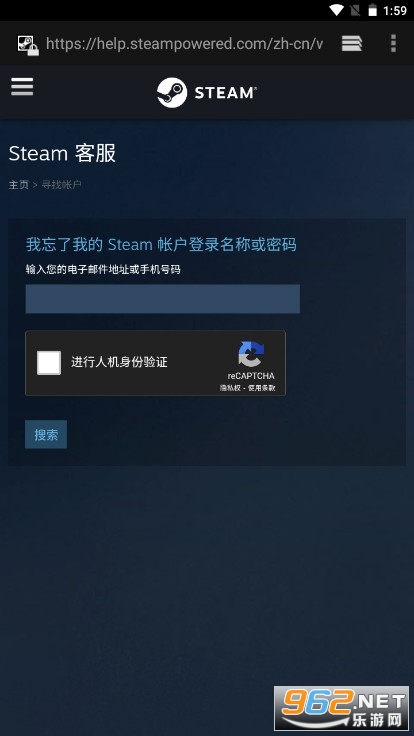Viewport: 414px width, 736px height.
Task: Tap the battery status icon
Action: 372,10
